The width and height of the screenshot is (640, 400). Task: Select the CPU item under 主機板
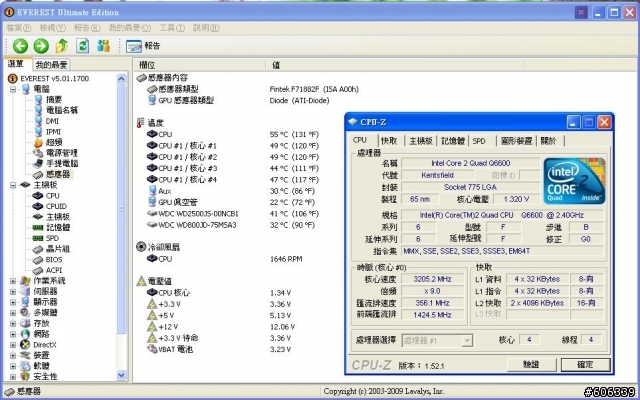52,196
